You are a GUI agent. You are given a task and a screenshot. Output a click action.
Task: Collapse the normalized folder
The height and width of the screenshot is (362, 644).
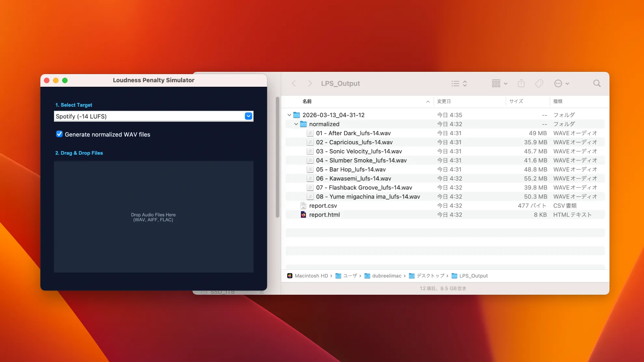tap(296, 124)
